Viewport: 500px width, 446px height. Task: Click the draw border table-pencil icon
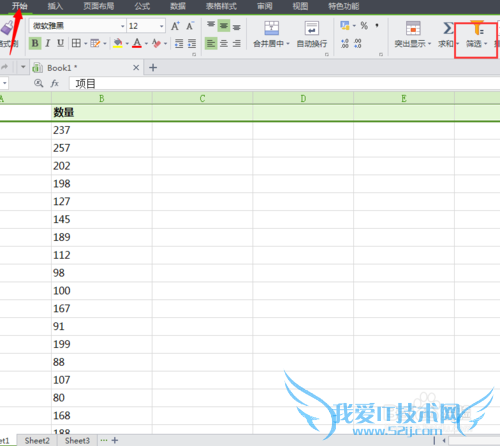[95, 43]
